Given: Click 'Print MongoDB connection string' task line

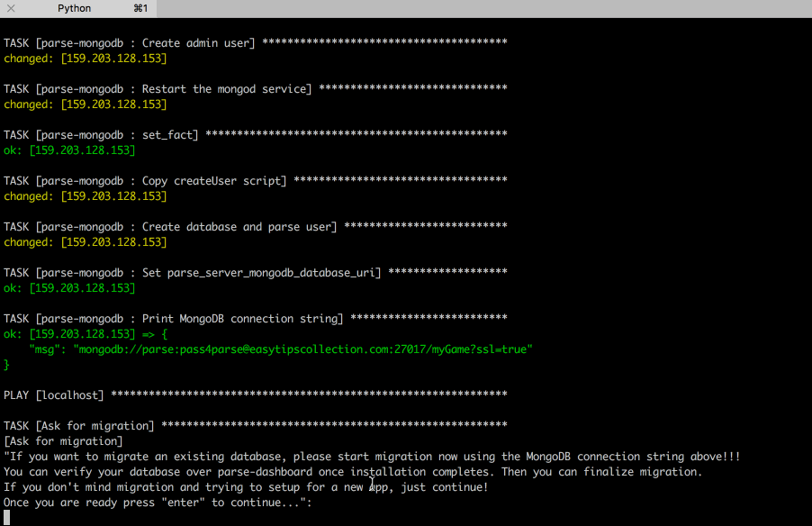Looking at the screenshot, I should click(x=174, y=318).
